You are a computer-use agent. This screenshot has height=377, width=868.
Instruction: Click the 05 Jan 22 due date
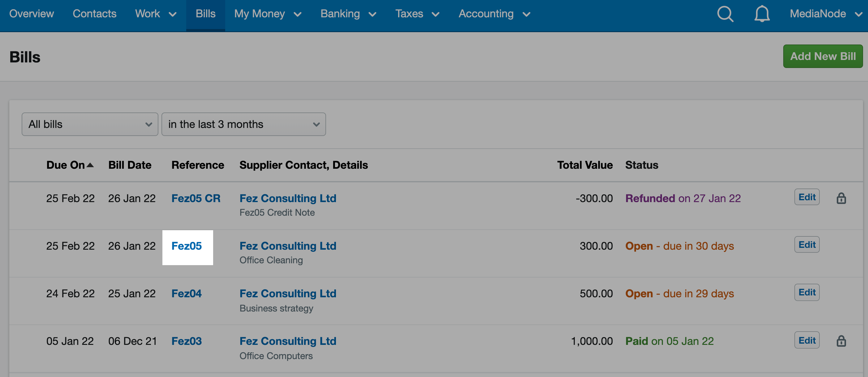[70, 341]
